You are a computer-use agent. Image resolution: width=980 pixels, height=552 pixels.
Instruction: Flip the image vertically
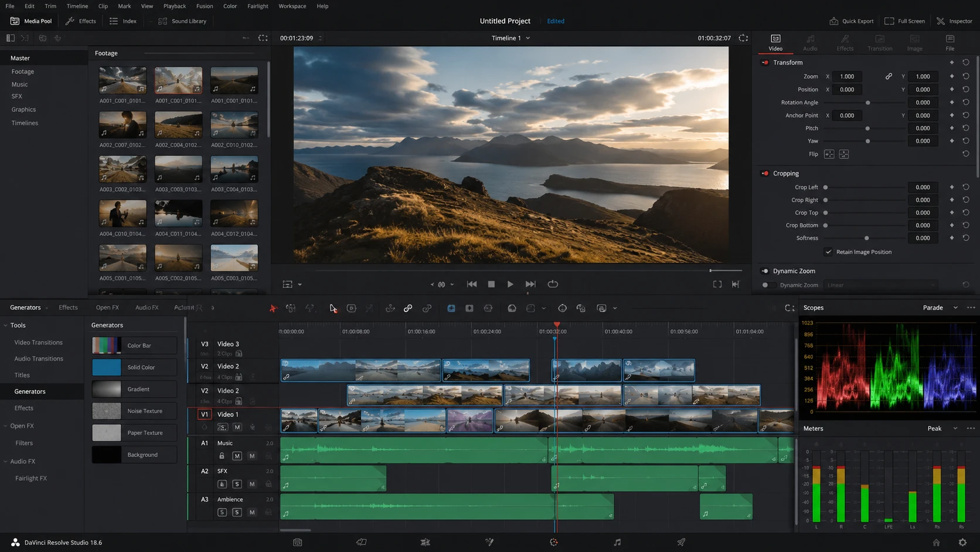[x=844, y=154]
